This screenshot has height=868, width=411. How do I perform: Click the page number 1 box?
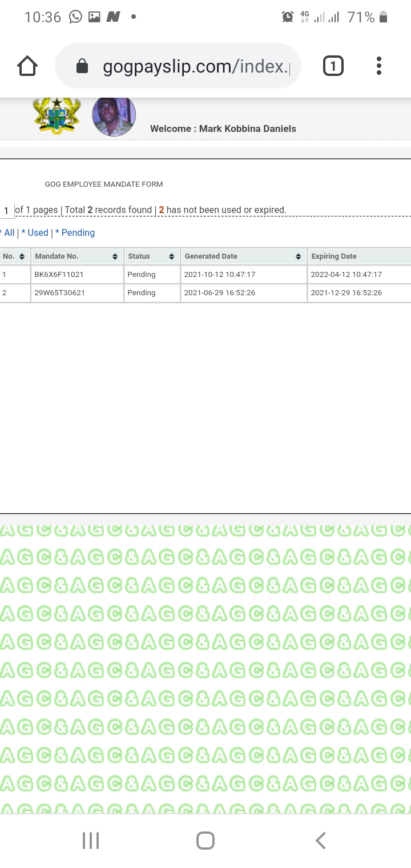pyautogui.click(x=7, y=211)
